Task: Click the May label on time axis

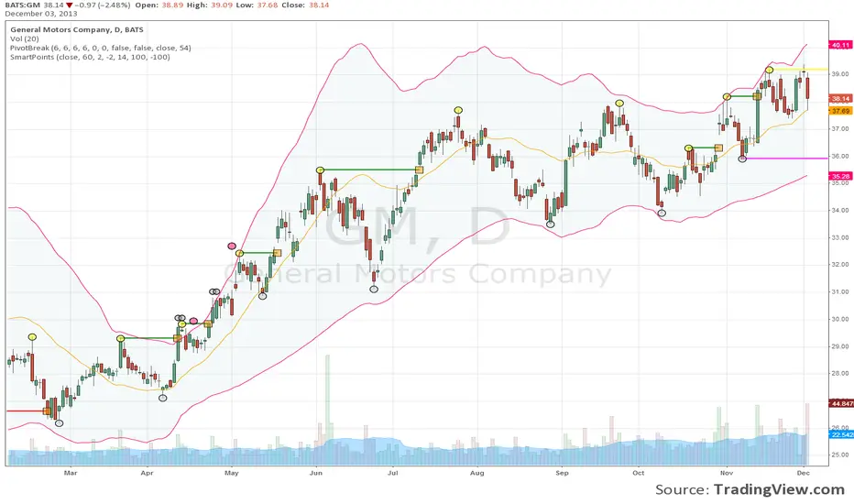Action: [x=232, y=473]
